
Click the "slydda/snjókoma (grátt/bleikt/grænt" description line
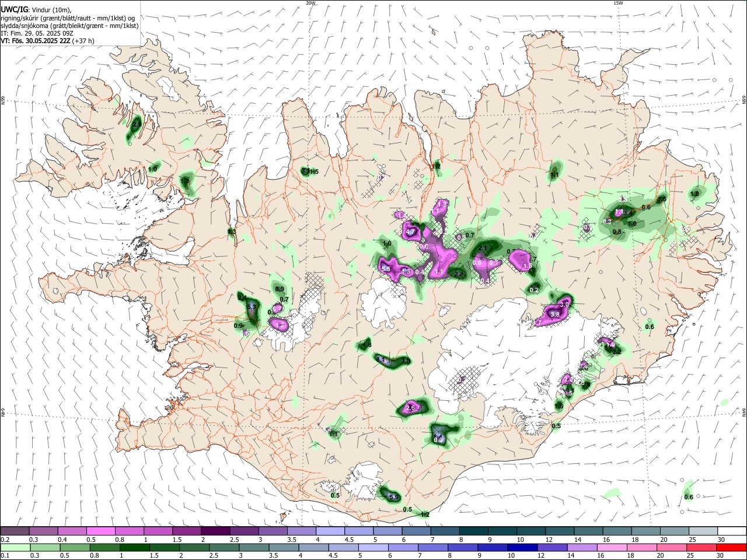(x=69, y=25)
